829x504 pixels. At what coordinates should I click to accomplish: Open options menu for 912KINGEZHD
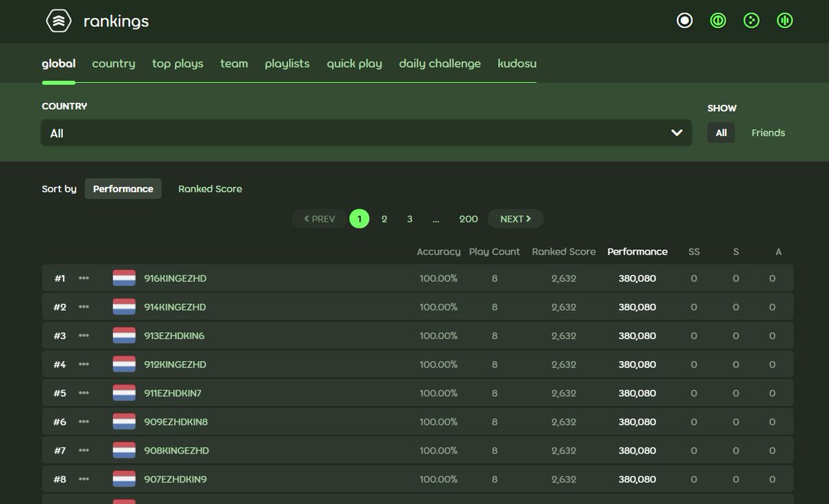pyautogui.click(x=84, y=365)
